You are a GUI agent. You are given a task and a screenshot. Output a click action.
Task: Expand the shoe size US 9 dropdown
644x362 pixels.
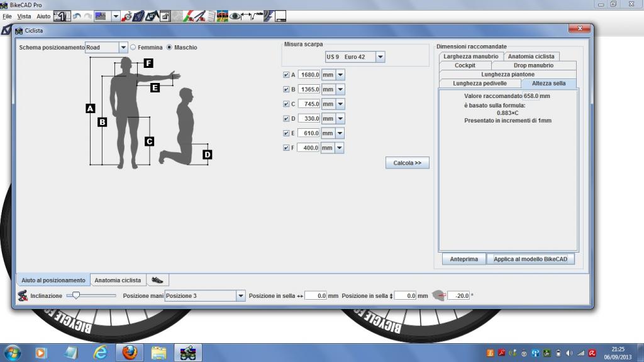coord(380,57)
